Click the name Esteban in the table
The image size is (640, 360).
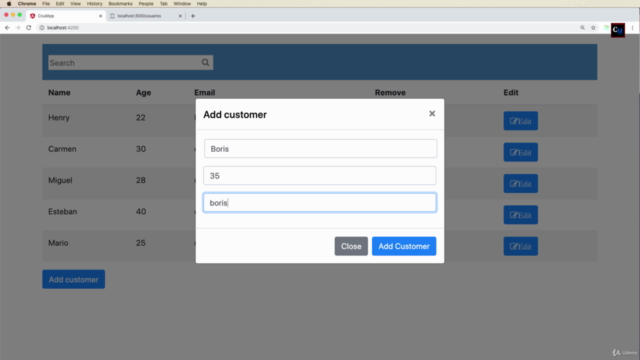coord(62,211)
